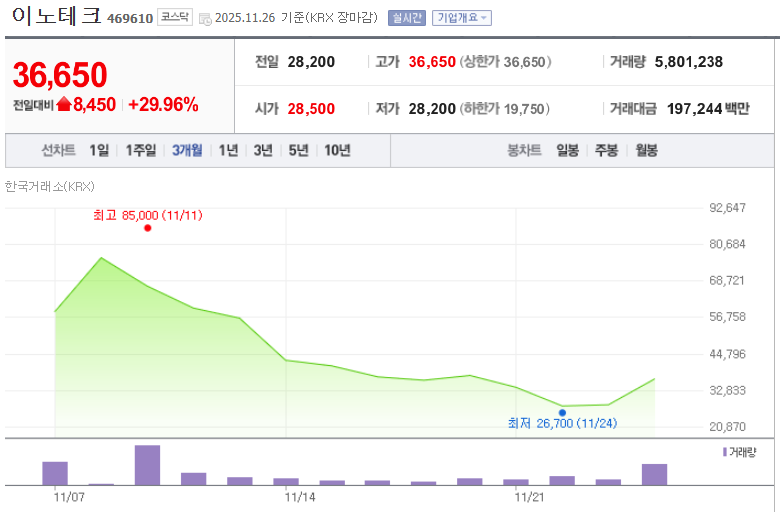Click the 상한가 36,650 text
The image size is (780, 512).
tap(505, 62)
